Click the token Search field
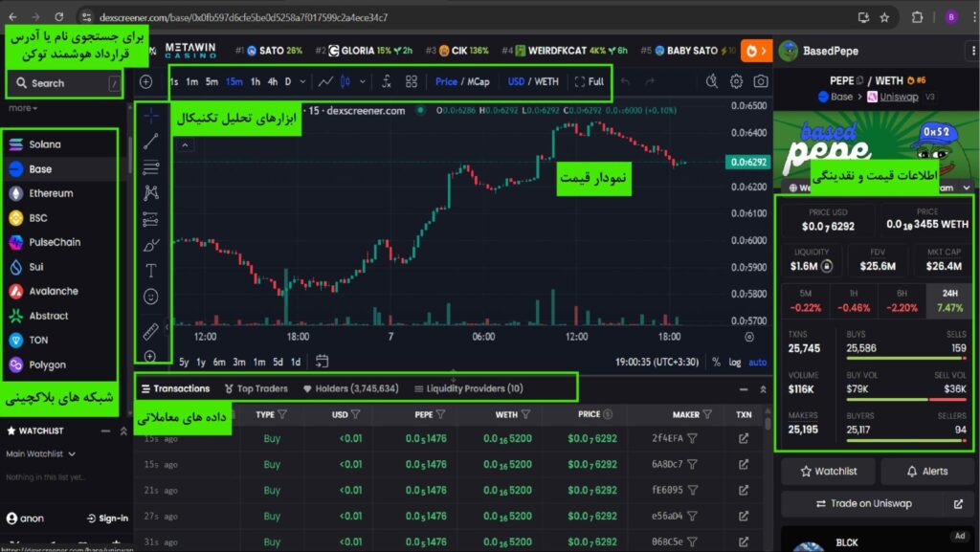 (x=64, y=83)
